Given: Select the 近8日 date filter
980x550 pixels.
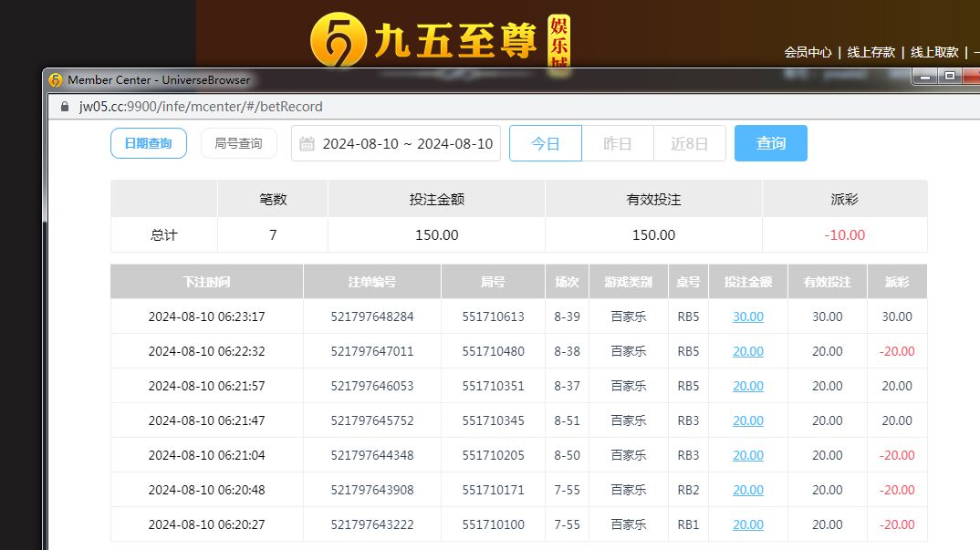Looking at the screenshot, I should (x=689, y=143).
